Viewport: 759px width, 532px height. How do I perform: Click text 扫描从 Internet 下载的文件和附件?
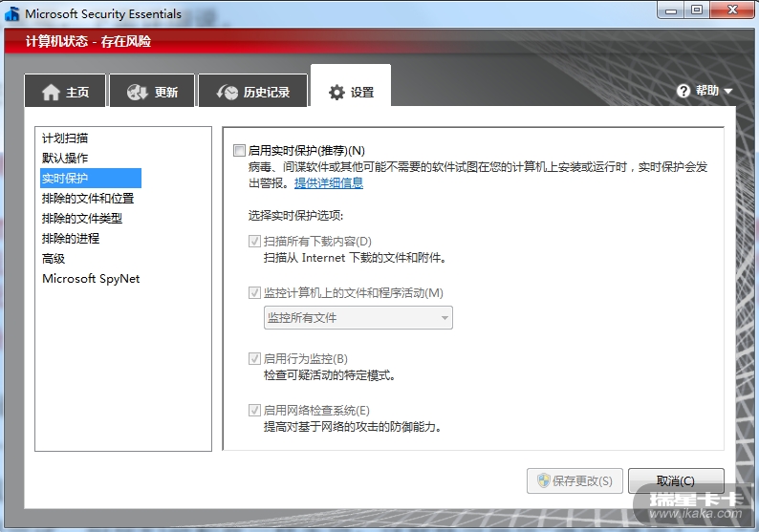(355, 258)
